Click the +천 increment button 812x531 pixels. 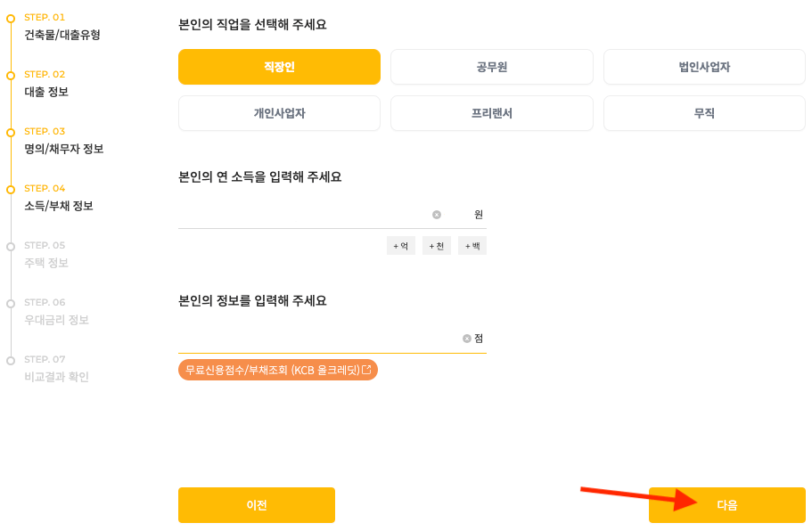coord(436,245)
